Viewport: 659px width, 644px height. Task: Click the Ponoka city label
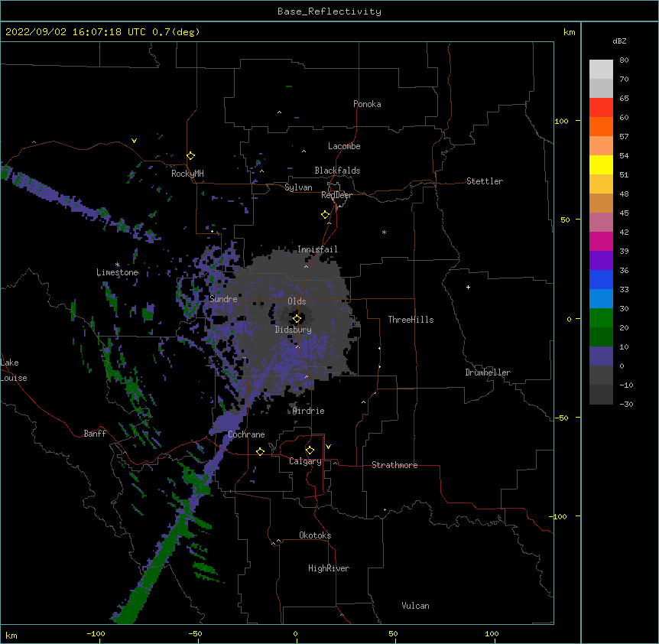coord(367,104)
